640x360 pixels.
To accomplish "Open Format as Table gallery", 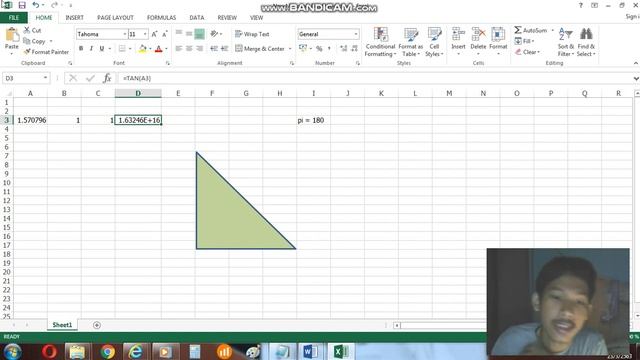I will click(411, 42).
